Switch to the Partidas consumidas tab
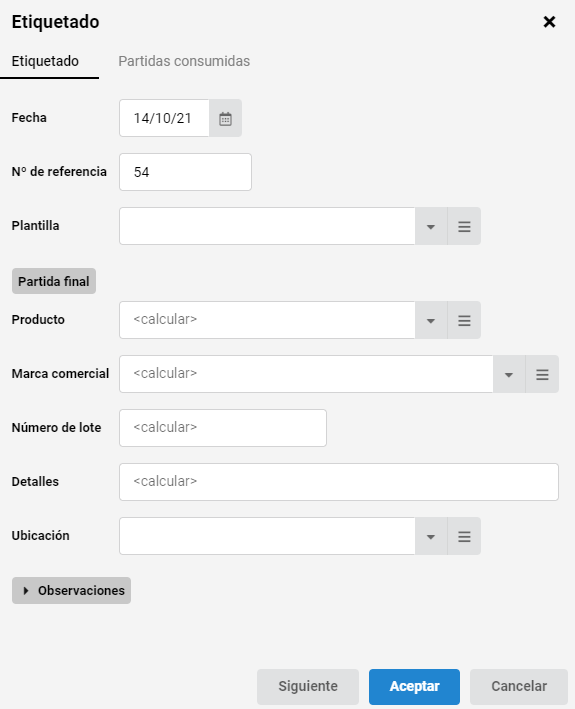 point(184,61)
